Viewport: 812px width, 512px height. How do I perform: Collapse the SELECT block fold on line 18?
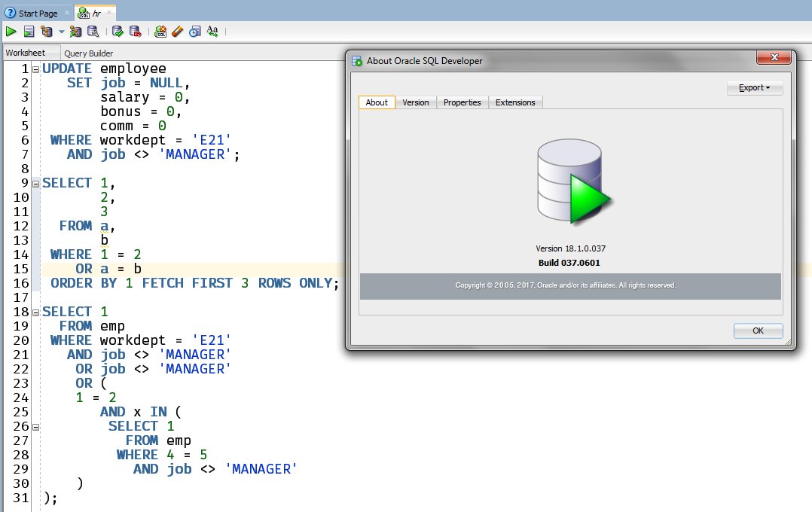pyautogui.click(x=35, y=312)
